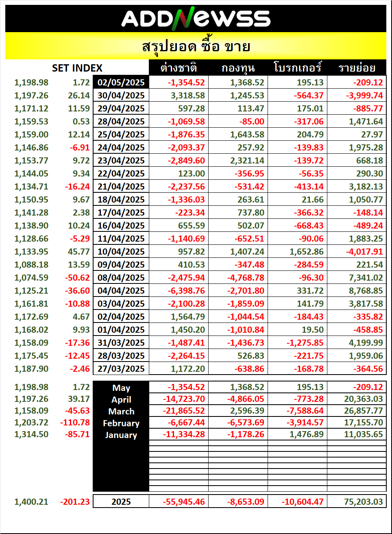The height and width of the screenshot is (534, 392).
Task: Click the ต่างชาติ column header
Action: [x=179, y=68]
